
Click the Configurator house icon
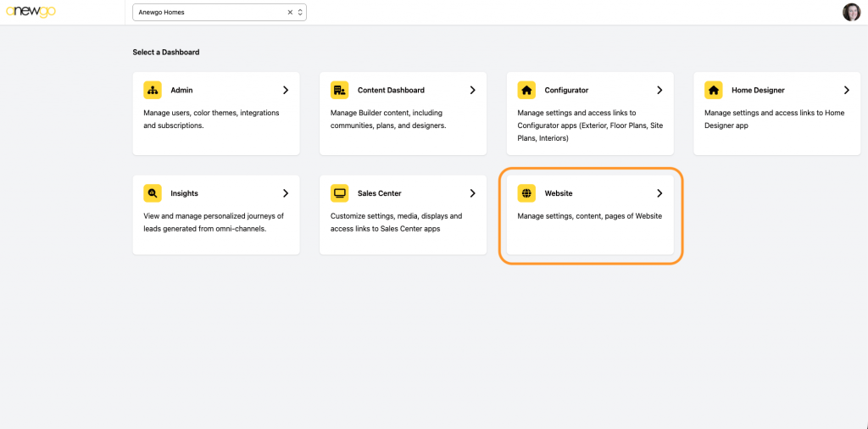tap(526, 90)
